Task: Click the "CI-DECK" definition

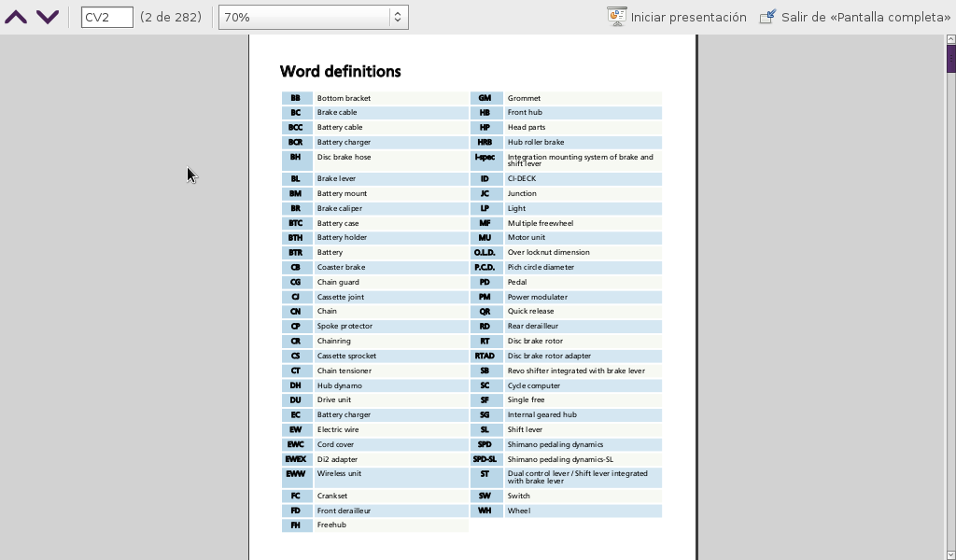Action: coord(522,179)
